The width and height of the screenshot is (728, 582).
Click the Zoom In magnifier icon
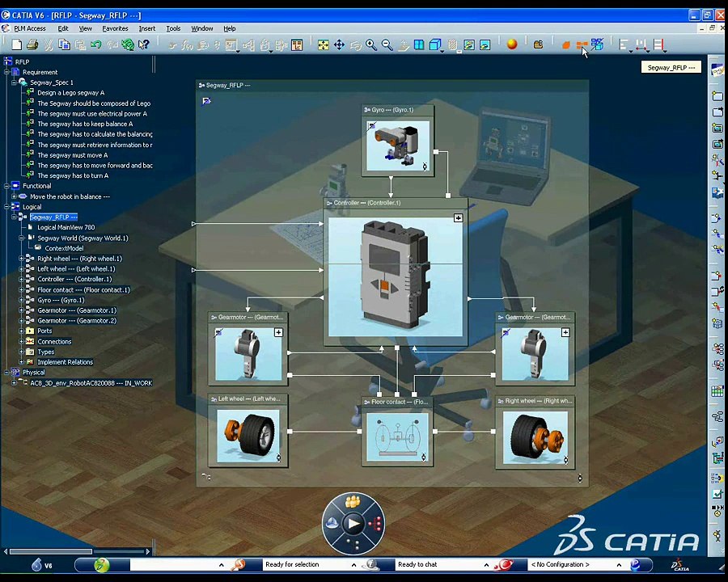coord(370,45)
